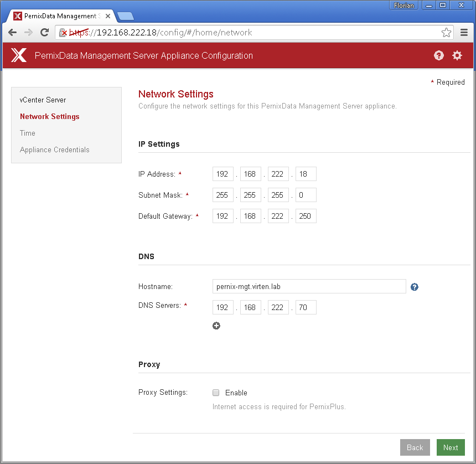This screenshot has width=476, height=464.
Task: Click the gray Back button
Action: tap(415, 447)
